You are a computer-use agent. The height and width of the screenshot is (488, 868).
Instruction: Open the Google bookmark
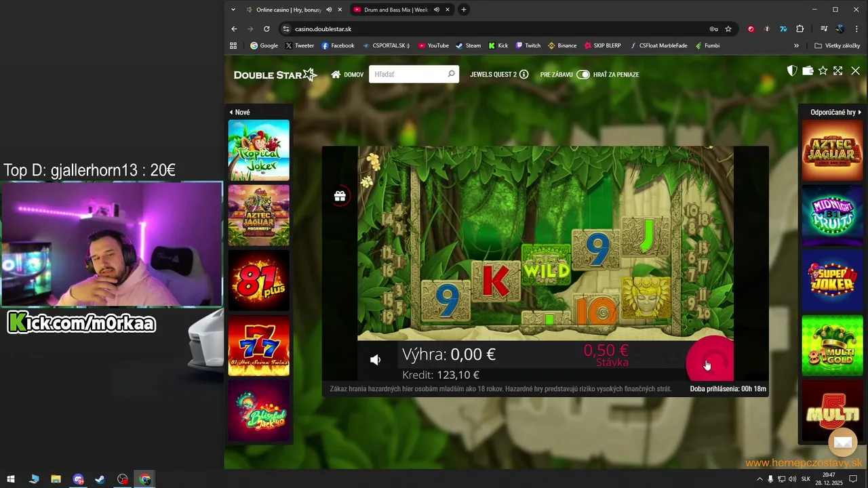[x=264, y=45]
